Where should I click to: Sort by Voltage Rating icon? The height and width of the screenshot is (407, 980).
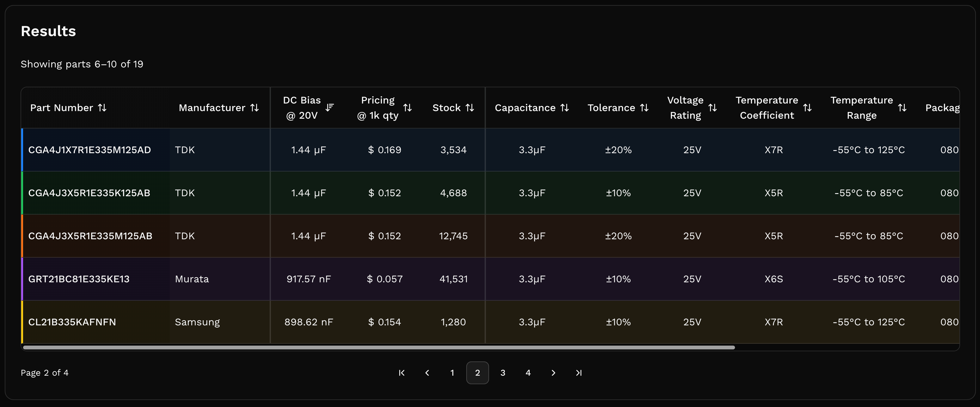(713, 108)
